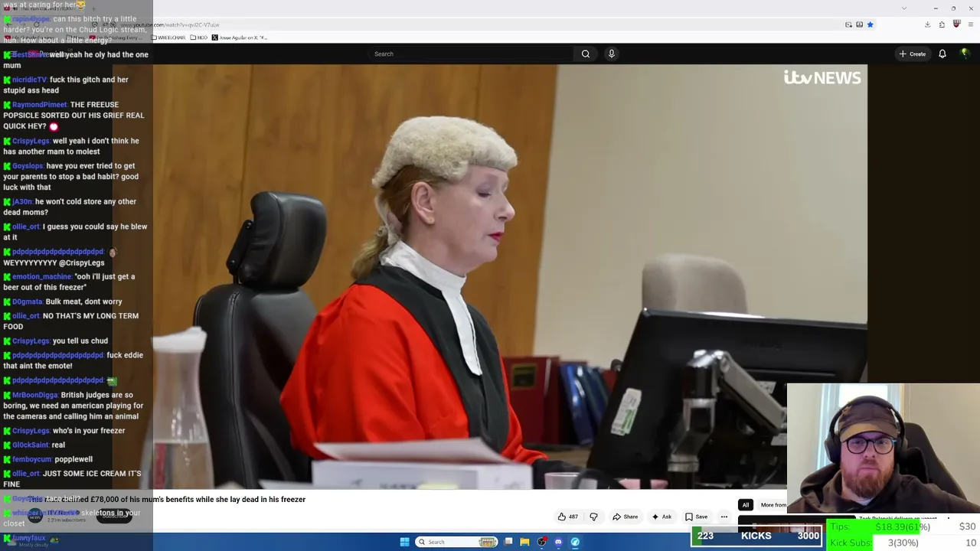
Task: Click chat username MrBoonDigga
Action: (34, 395)
